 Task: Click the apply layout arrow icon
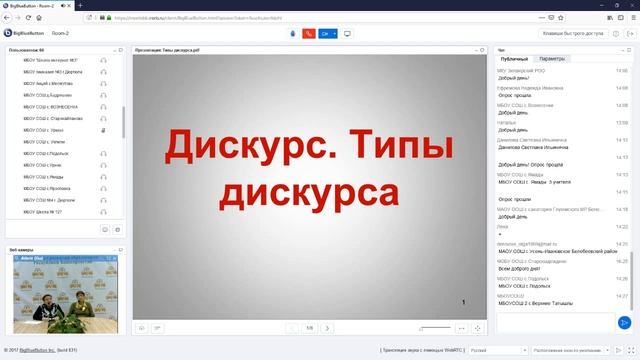[x=619, y=350]
